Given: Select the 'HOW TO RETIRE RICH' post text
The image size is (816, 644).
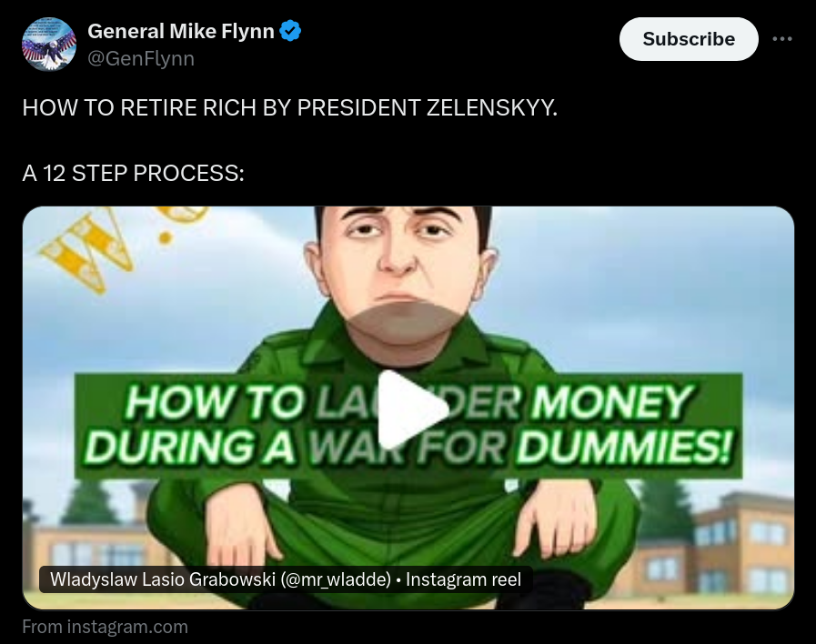Looking at the screenshot, I should 290,107.
